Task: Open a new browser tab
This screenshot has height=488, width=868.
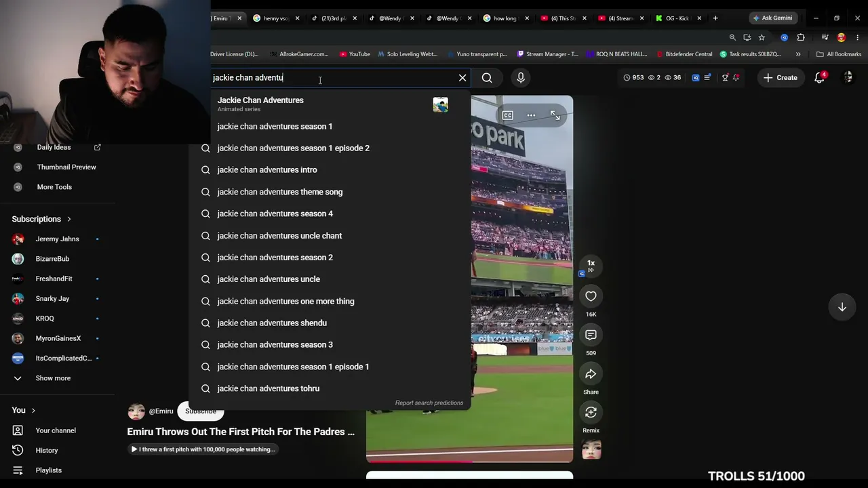Action: tap(715, 18)
